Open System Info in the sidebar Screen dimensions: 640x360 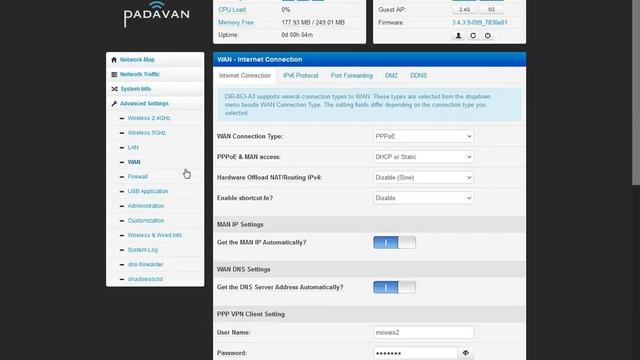coord(136,89)
